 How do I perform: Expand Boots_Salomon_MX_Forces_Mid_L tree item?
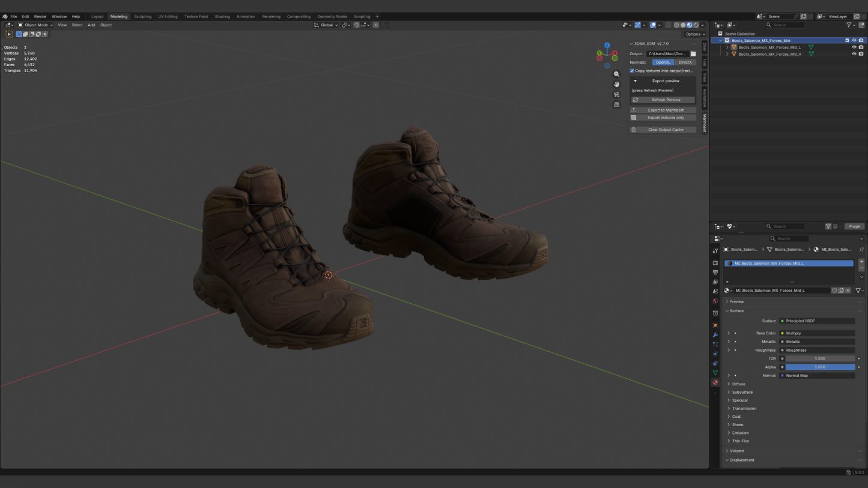point(727,47)
